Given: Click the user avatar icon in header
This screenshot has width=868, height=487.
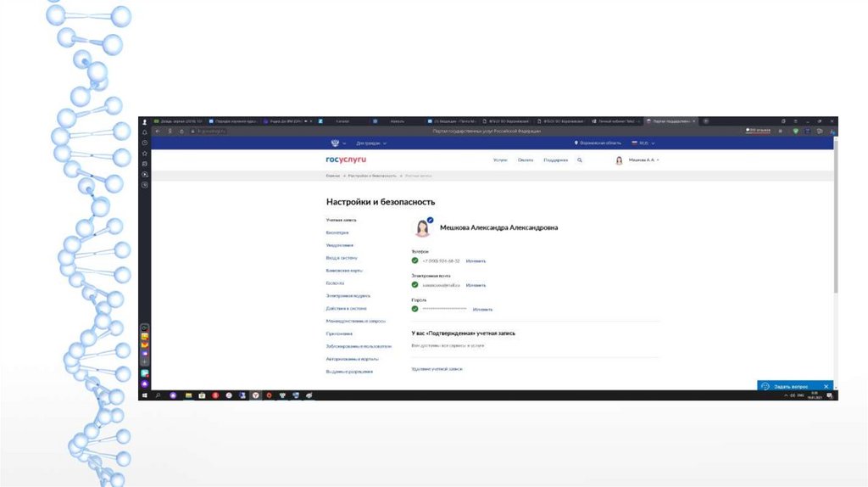Looking at the screenshot, I should [620, 160].
